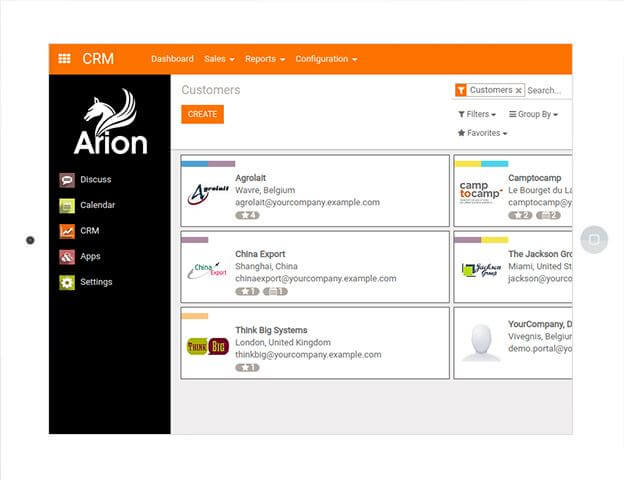Click the opportunities badge on Camptocamp card
Screen dimensions: 624x480
[x=520, y=215]
